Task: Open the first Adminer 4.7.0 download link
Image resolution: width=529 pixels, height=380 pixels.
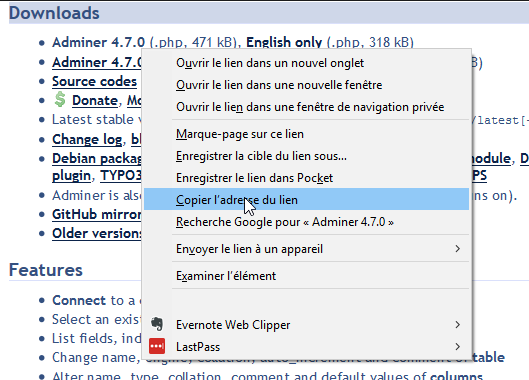Action: point(99,43)
